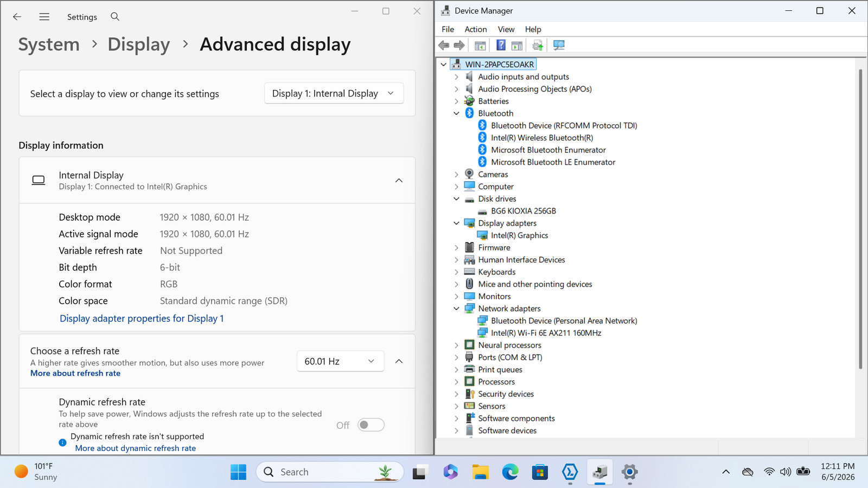Toggle the Dynamic refresh rate switch

[371, 425]
